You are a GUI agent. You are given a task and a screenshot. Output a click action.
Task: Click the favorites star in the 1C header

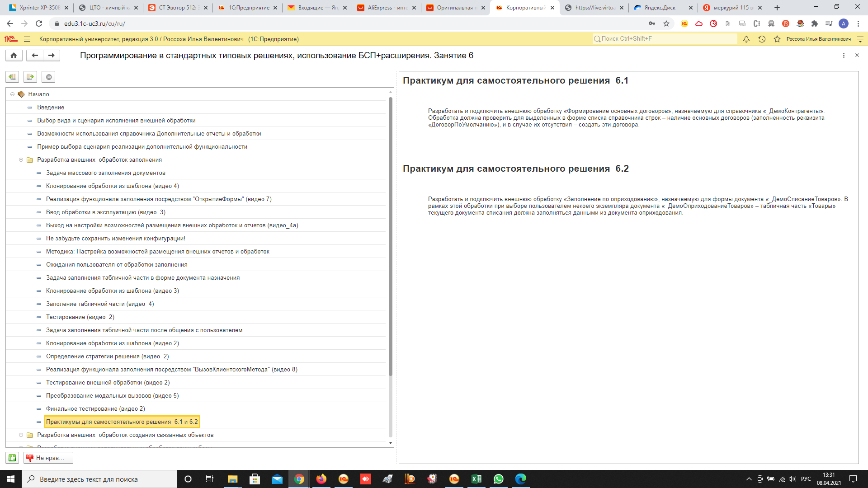point(777,39)
